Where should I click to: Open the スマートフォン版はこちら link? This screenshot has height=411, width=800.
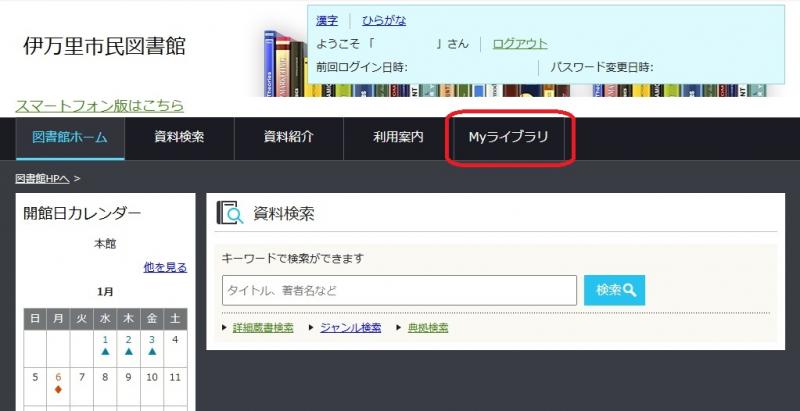(100, 105)
